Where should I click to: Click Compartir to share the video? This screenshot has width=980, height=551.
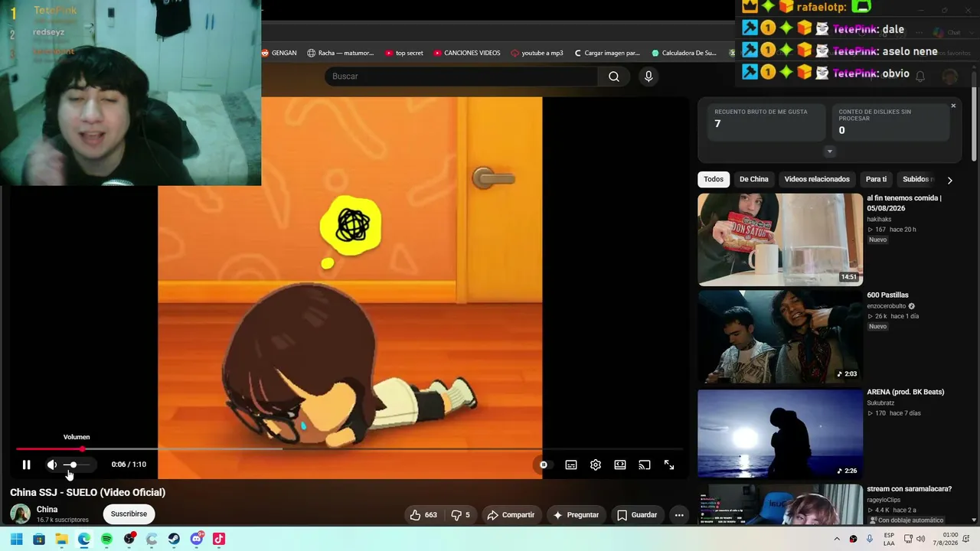coord(511,515)
